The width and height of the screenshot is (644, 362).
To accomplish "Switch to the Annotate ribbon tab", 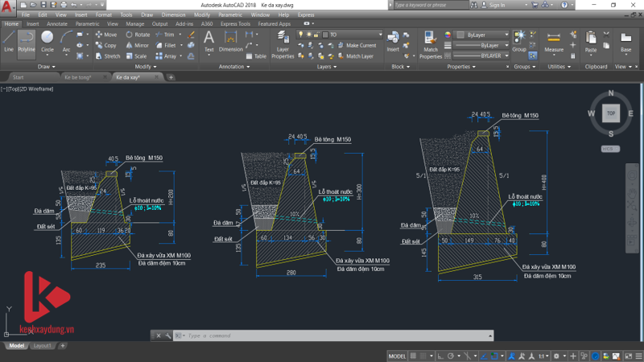I will click(x=58, y=24).
